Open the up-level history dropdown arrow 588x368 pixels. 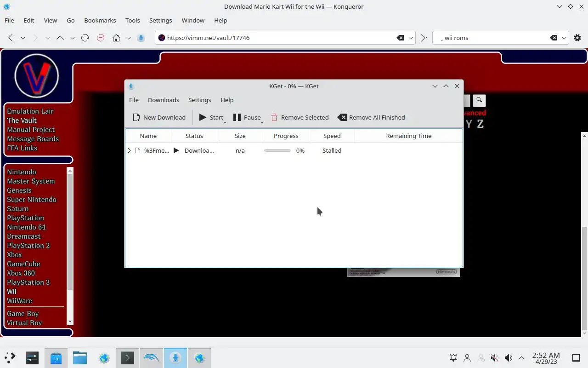tap(73, 38)
